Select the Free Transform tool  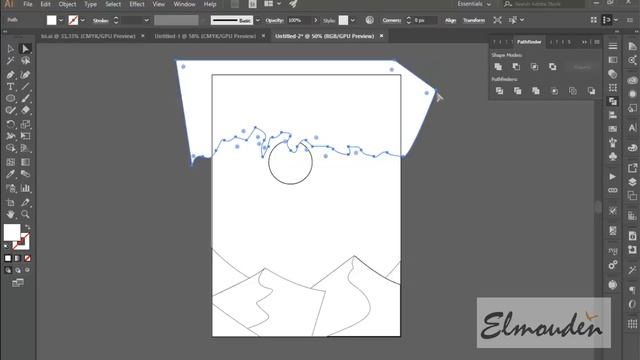25,136
